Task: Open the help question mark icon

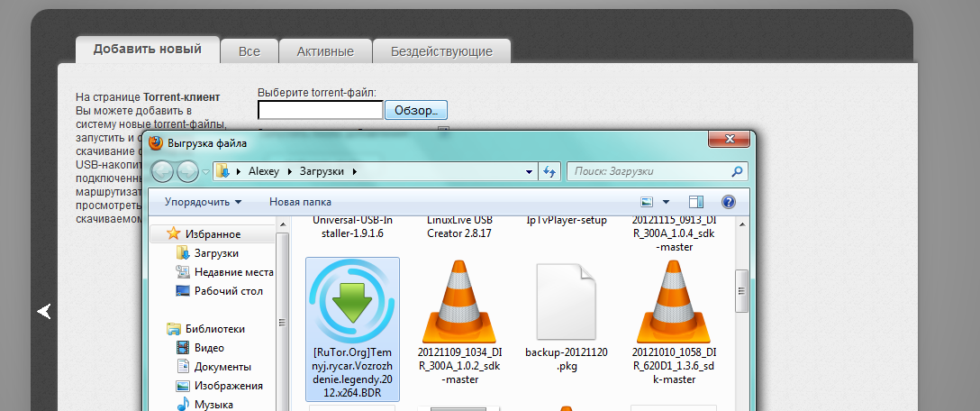Action: click(728, 201)
